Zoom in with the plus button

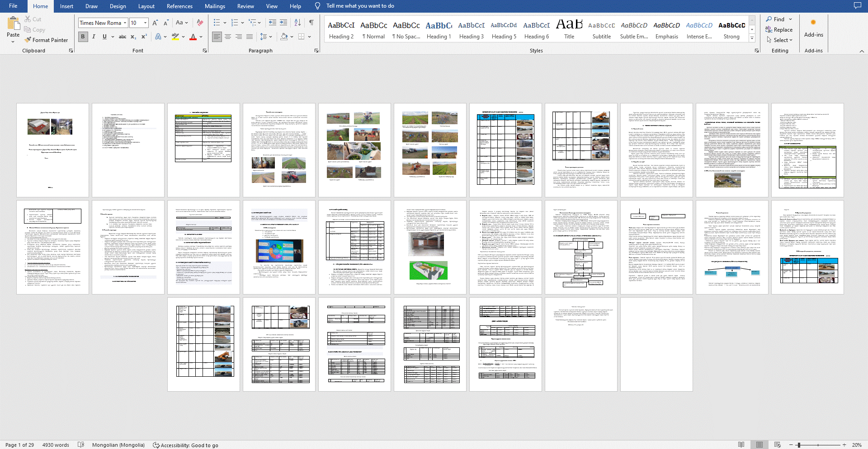pyautogui.click(x=844, y=445)
